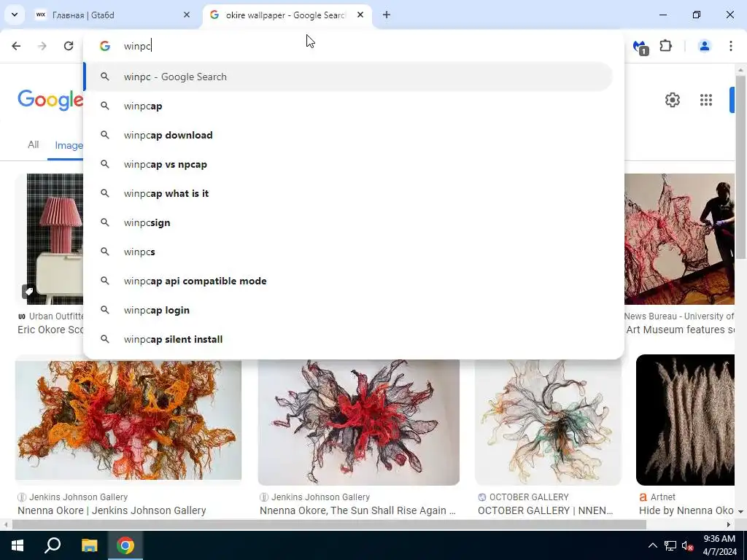Pick the 'winpcap vs npcap' suggestion
The width and height of the screenshot is (747, 560).
[349, 164]
